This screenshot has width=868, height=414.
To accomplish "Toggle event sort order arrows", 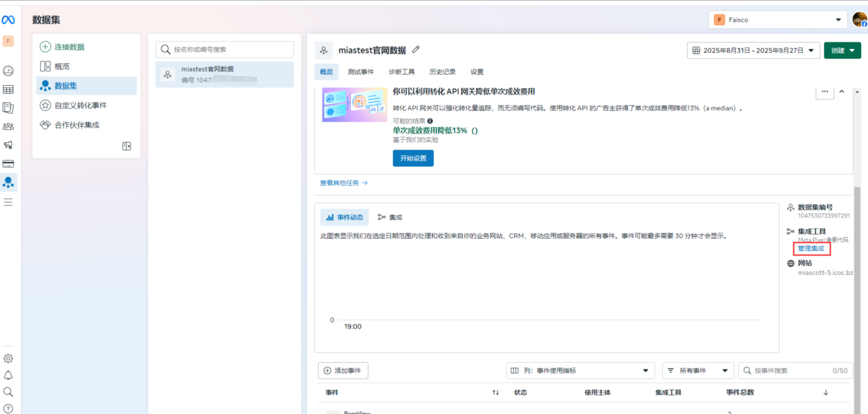I will tap(496, 392).
